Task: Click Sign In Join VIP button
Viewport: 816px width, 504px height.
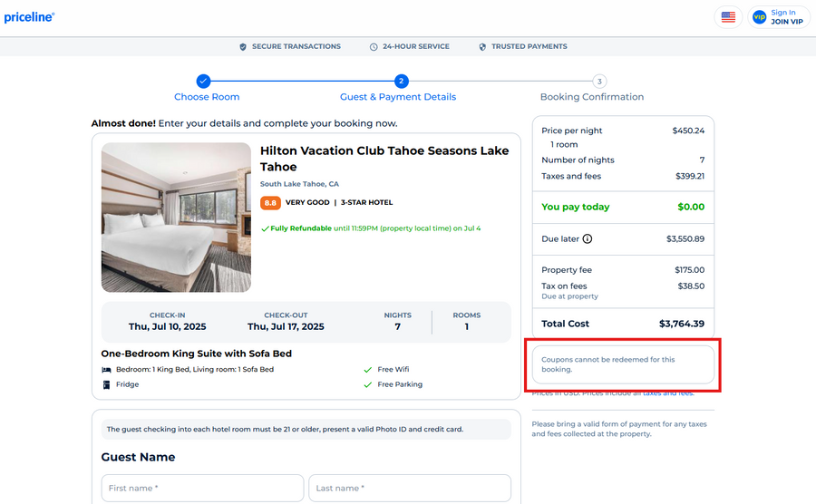Action: click(x=780, y=17)
